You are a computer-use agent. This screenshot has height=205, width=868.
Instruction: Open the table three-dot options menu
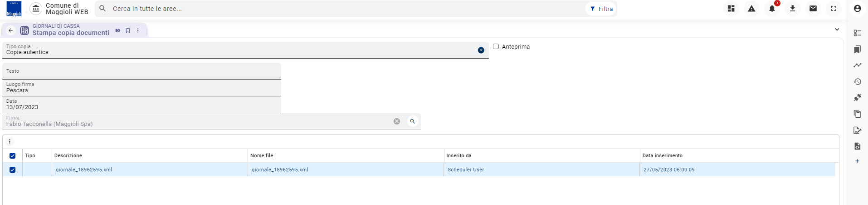click(x=10, y=141)
